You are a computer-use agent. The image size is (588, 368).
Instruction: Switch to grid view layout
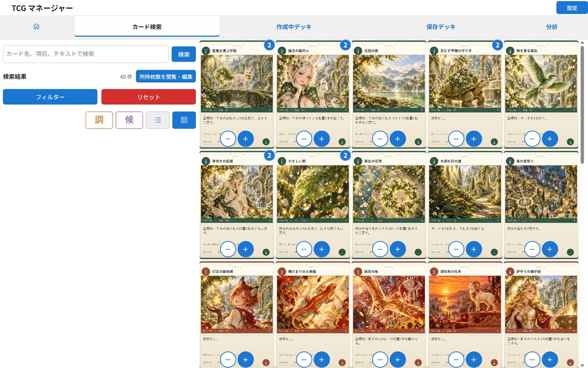point(184,120)
